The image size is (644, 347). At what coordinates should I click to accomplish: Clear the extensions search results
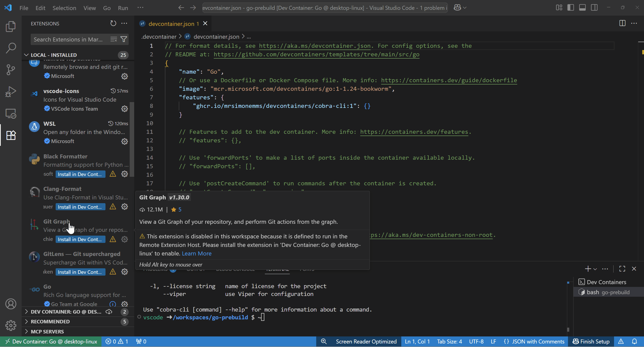pyautogui.click(x=114, y=39)
